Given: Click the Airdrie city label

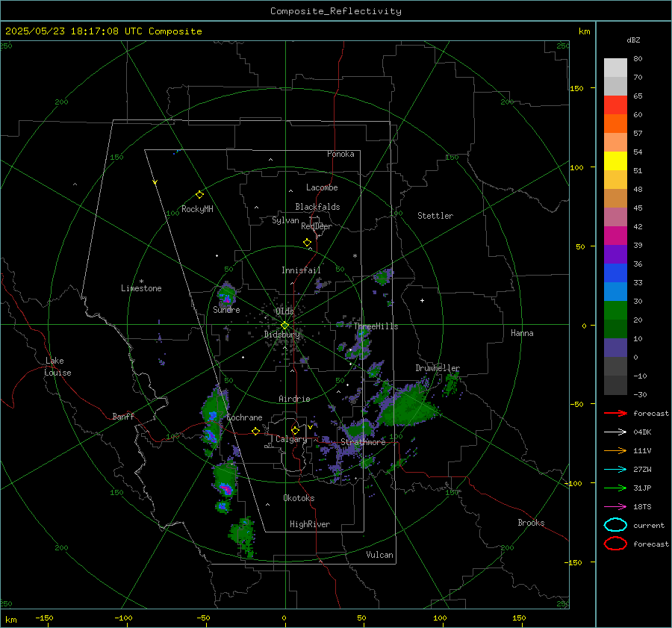Looking at the screenshot, I should point(294,399).
